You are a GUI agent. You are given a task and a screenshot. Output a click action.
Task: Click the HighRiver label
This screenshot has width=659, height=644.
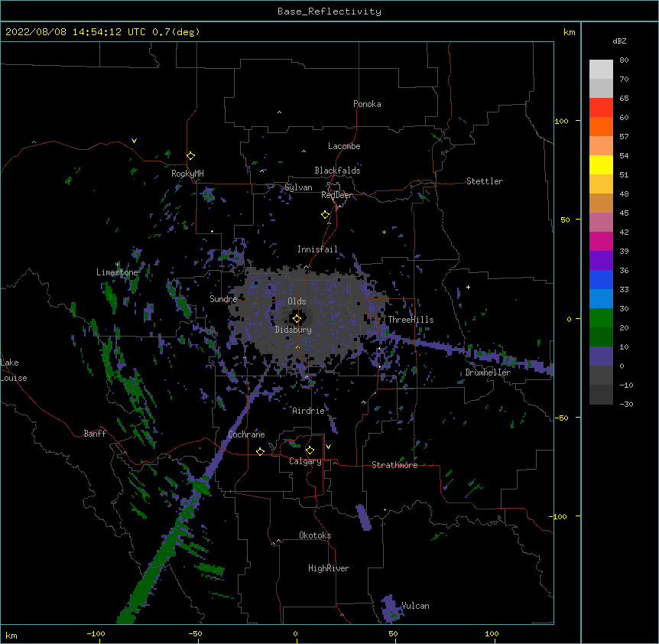click(x=329, y=568)
